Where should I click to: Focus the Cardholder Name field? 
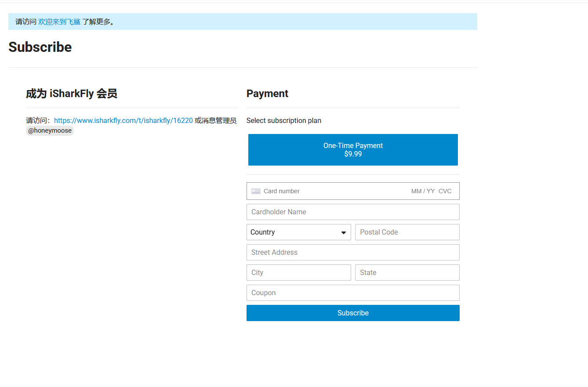[353, 212]
